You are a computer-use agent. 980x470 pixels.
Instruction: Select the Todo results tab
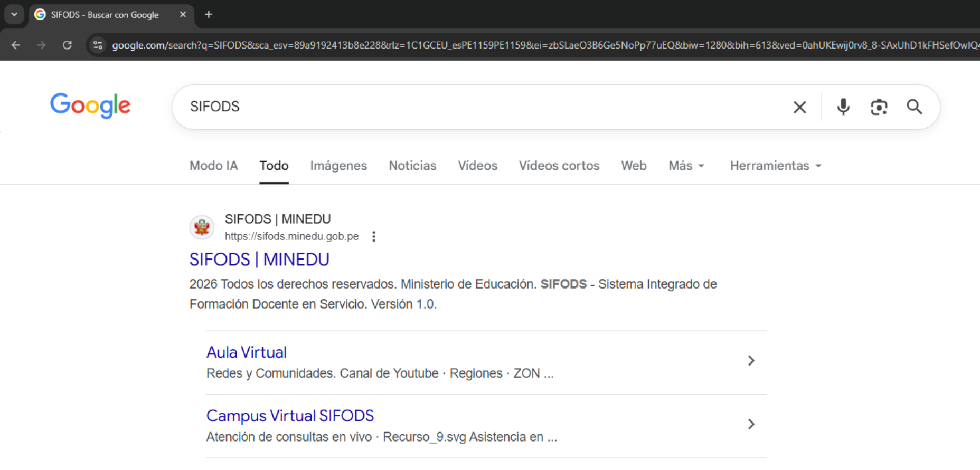click(x=274, y=166)
